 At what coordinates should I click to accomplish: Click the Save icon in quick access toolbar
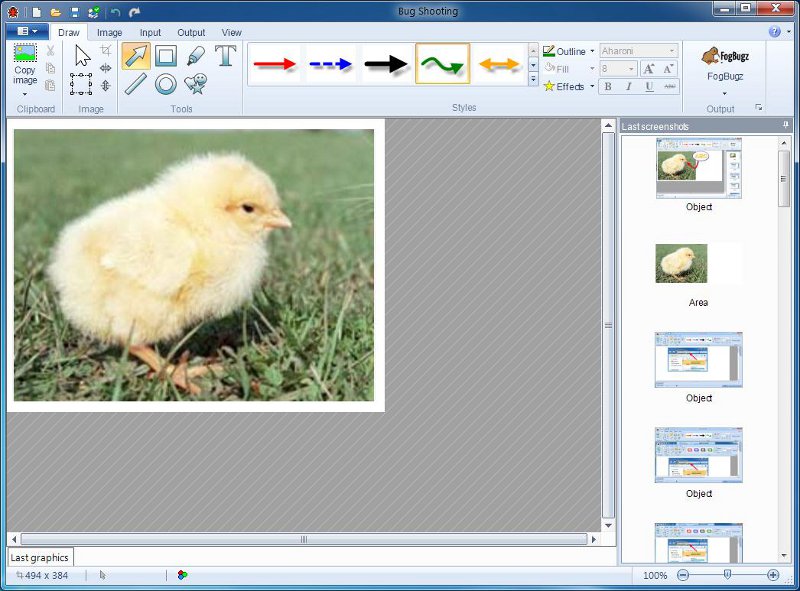pyautogui.click(x=75, y=12)
